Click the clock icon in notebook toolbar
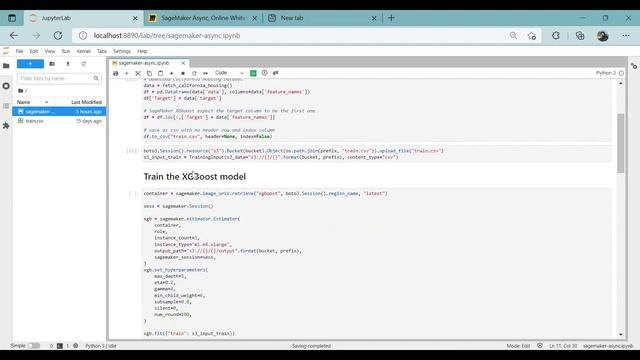 click(264, 73)
